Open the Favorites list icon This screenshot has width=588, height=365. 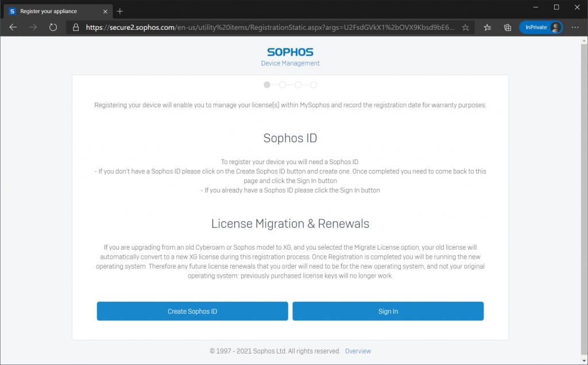coord(487,28)
